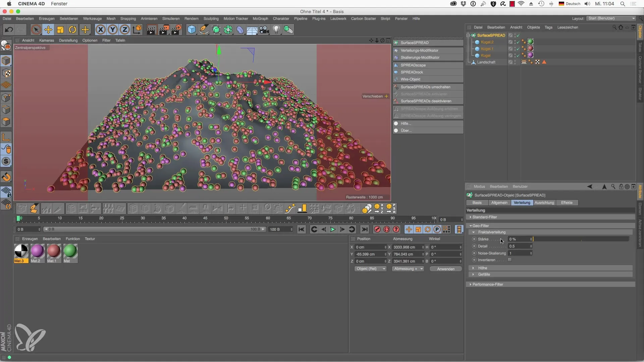Toggle Landschaft visibility dots

coord(515,62)
